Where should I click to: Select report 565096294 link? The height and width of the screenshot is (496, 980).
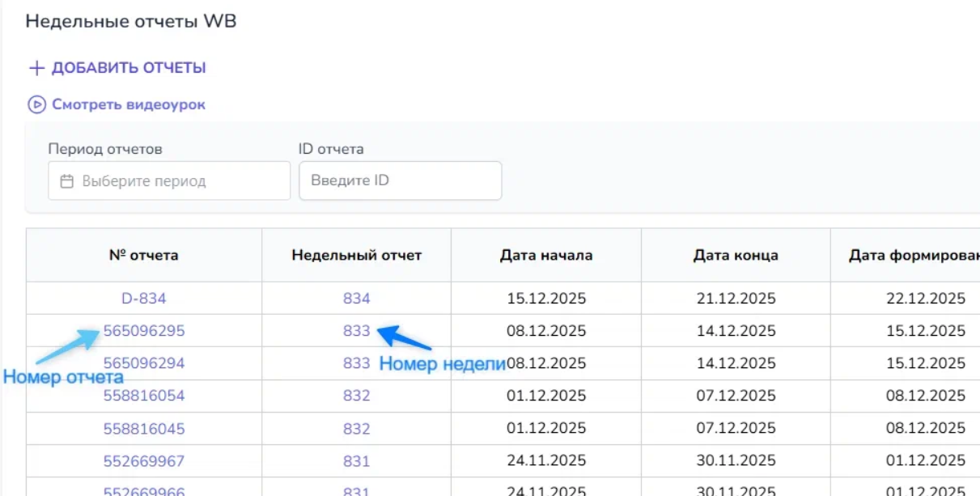(144, 363)
